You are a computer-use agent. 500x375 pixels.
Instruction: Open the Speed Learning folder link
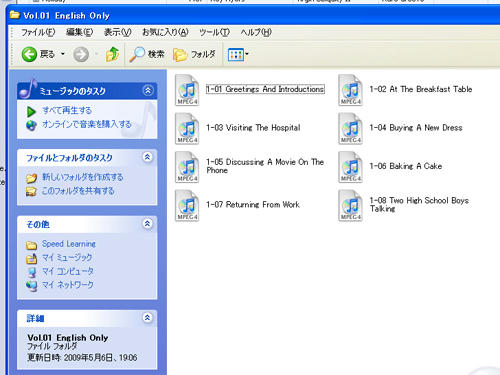69,244
